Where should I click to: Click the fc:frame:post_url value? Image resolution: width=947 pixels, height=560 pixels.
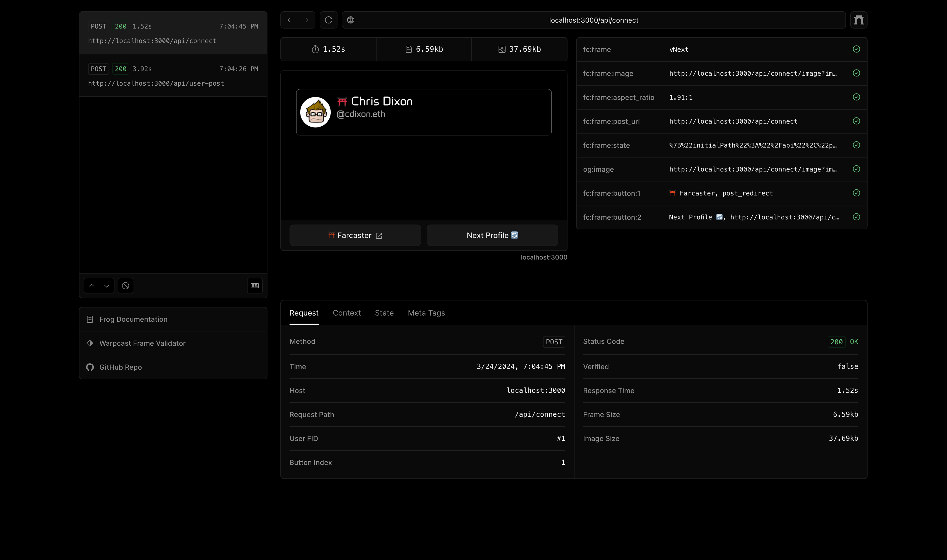coord(733,121)
